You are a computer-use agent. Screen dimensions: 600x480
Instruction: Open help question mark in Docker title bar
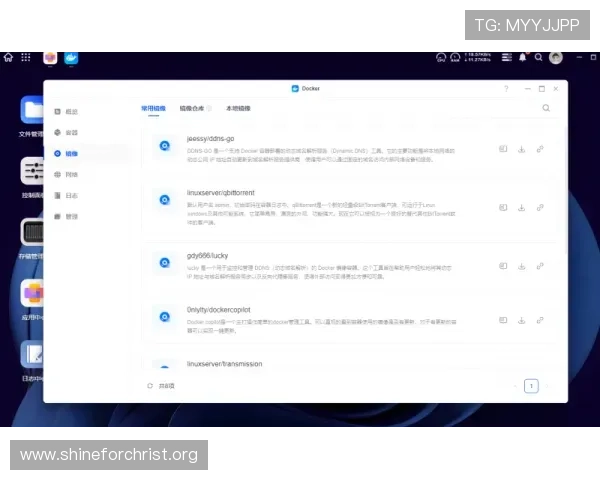[506, 89]
